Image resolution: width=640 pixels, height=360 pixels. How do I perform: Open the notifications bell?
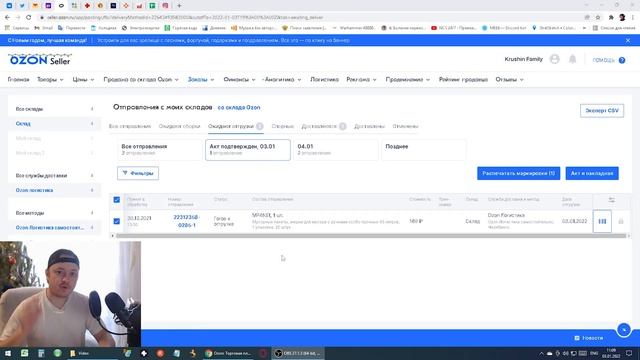[573, 59]
